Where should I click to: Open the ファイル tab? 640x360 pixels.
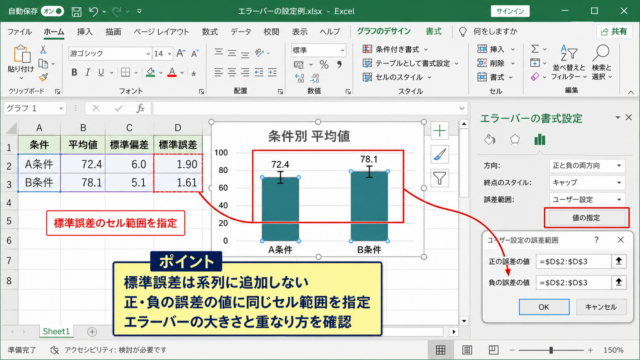[19, 31]
